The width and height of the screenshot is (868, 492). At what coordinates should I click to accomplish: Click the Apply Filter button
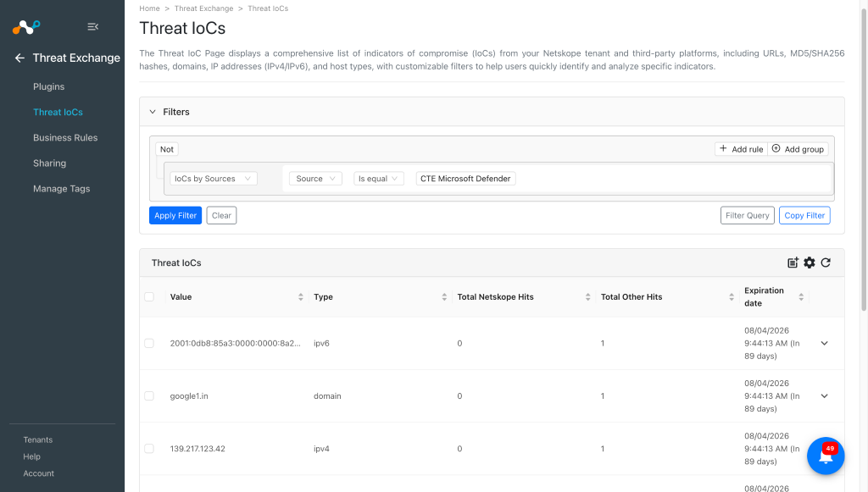[x=175, y=216]
